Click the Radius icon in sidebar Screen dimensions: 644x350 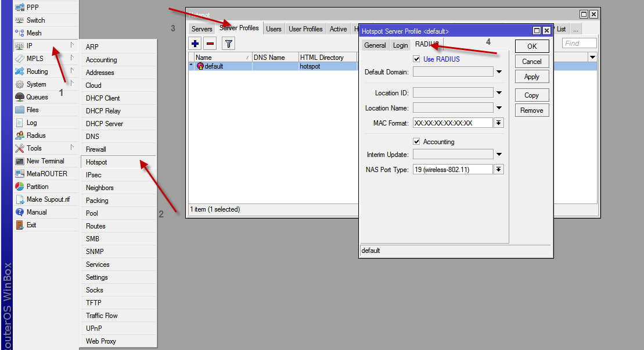19,135
